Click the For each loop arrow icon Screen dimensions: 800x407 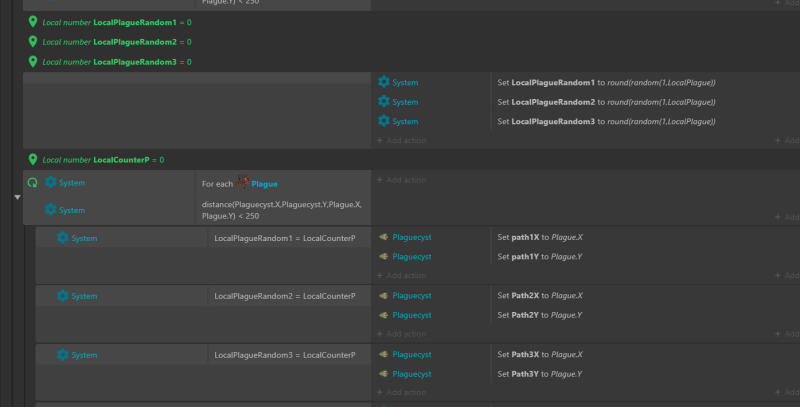point(33,183)
